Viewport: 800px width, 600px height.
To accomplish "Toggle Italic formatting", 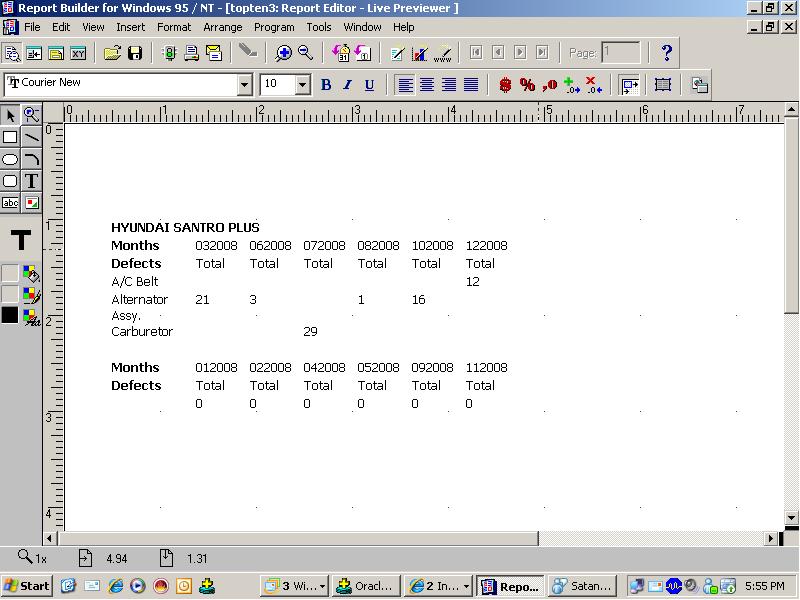I will click(348, 85).
